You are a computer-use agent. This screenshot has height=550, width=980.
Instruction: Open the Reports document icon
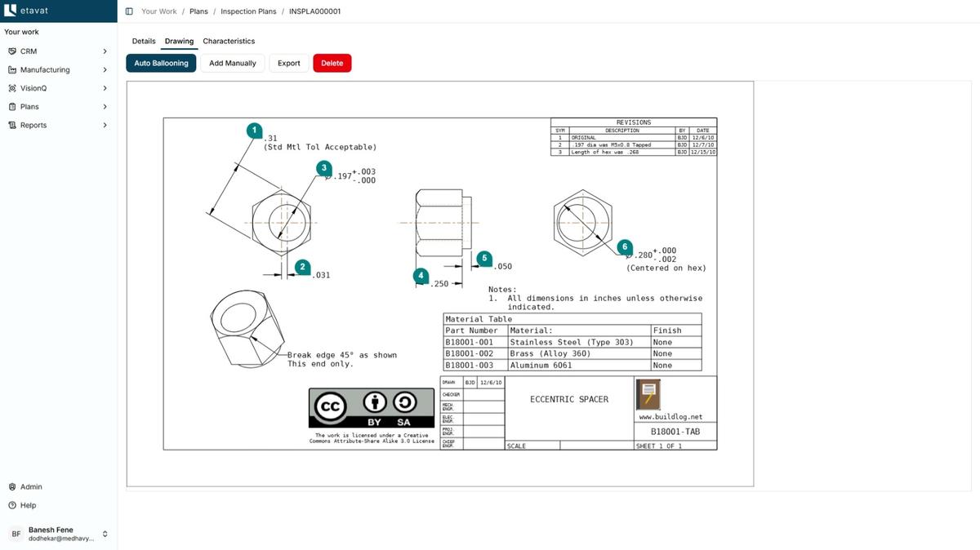pos(11,125)
